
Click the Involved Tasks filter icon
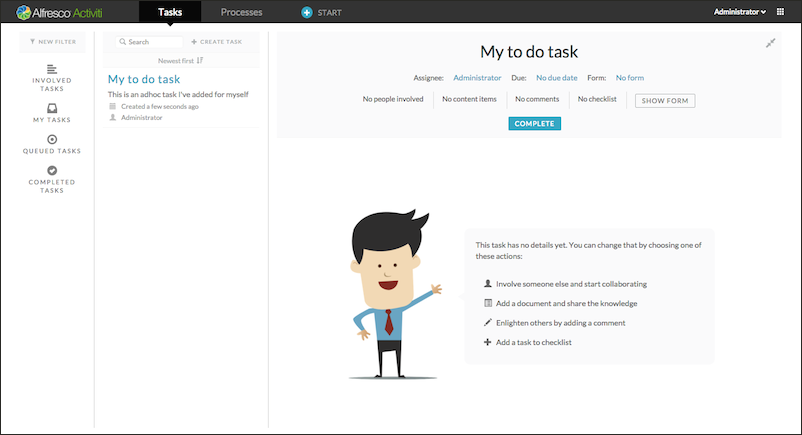coord(52,68)
